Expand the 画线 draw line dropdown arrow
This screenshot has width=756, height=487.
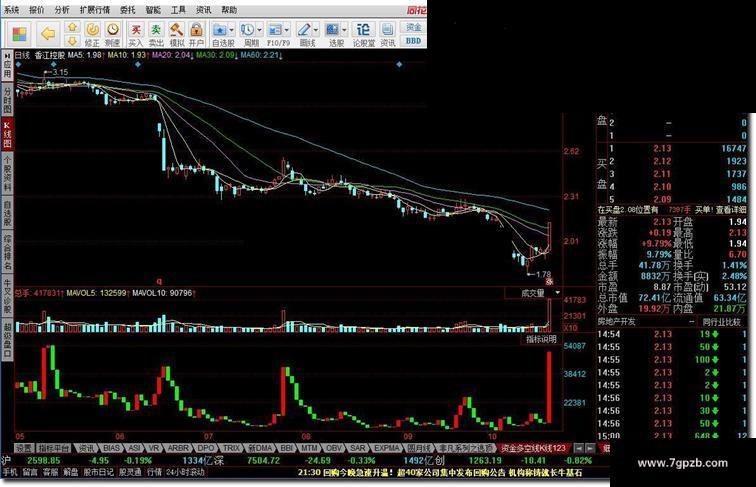[316, 30]
